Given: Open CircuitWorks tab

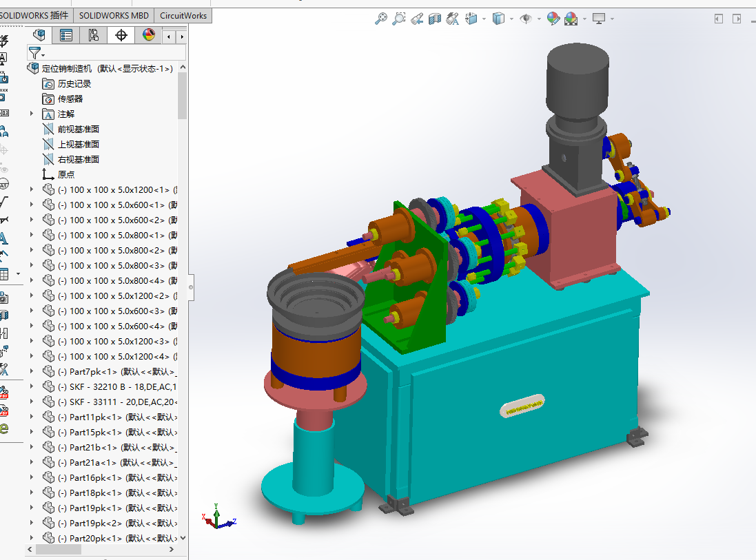Looking at the screenshot, I should pos(183,15).
